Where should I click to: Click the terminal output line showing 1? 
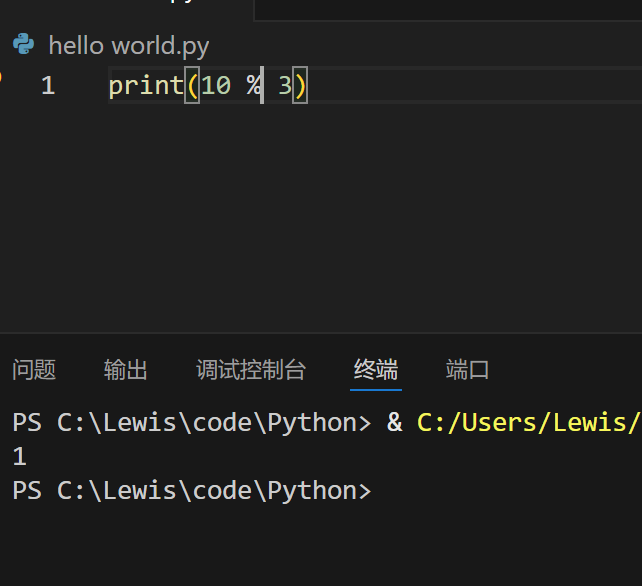(x=19, y=457)
